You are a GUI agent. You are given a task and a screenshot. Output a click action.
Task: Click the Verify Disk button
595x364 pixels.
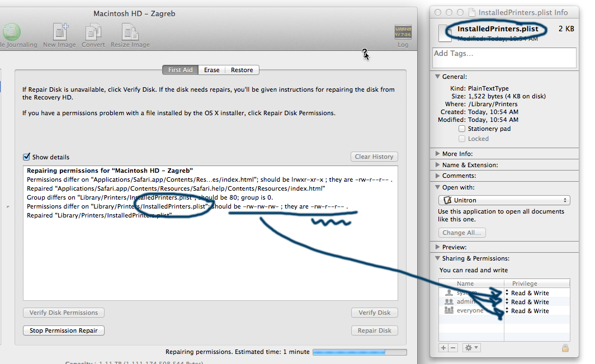[x=375, y=313]
